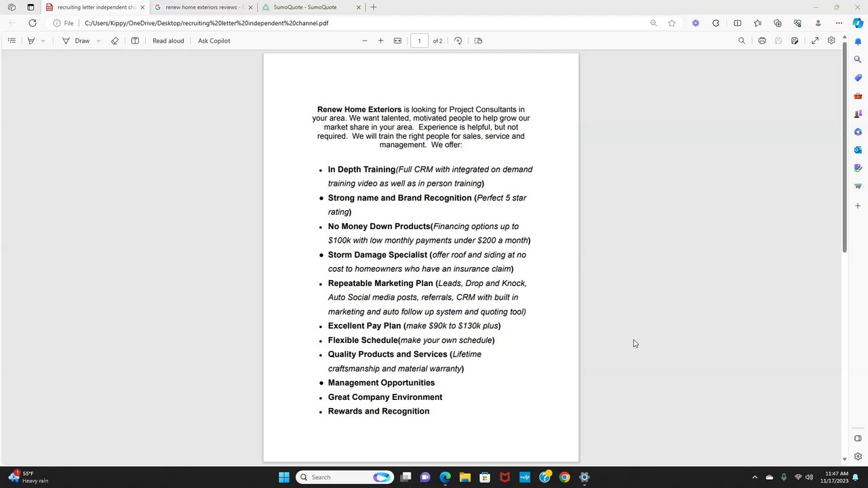The width and height of the screenshot is (868, 488).
Task: Open sidebar search icon
Action: click(858, 60)
